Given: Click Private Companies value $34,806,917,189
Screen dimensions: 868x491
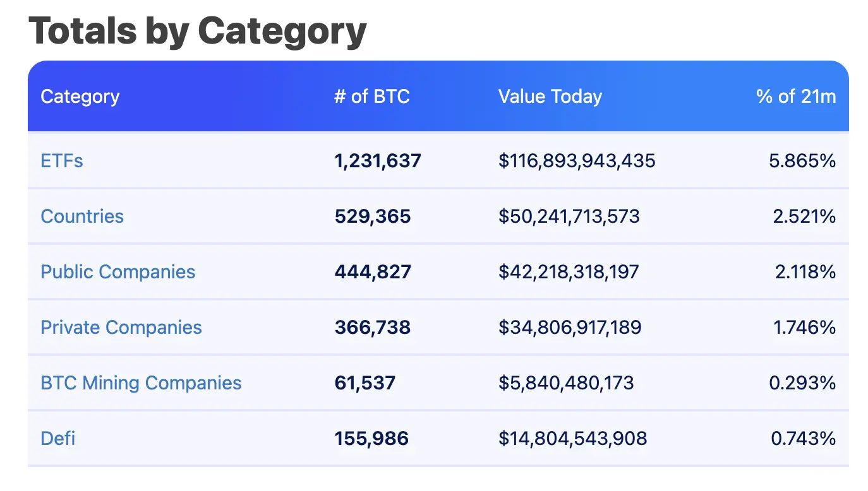Looking at the screenshot, I should tap(570, 328).
